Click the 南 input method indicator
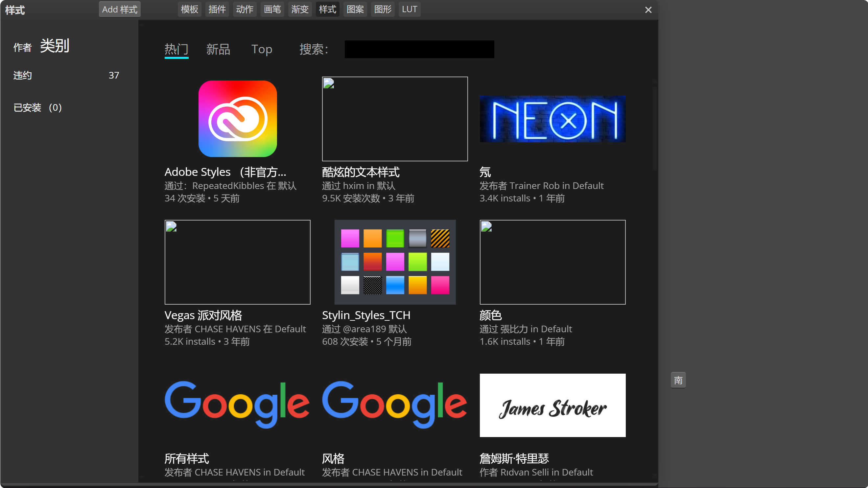Viewport: 868px width, 488px height. coord(678,380)
